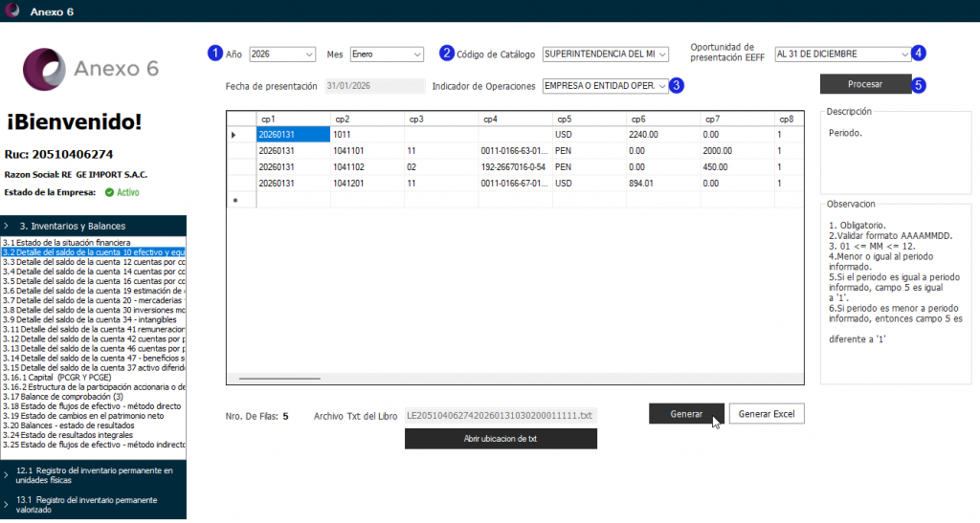980x523 pixels.
Task: Open the Mes dropdown showing Enero
Action: pyautogui.click(x=387, y=54)
